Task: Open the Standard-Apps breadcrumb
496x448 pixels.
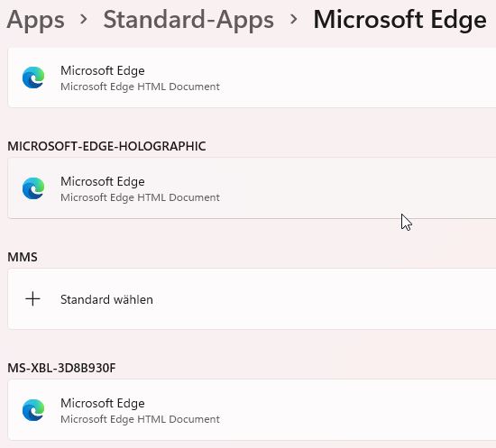Action: [188, 19]
